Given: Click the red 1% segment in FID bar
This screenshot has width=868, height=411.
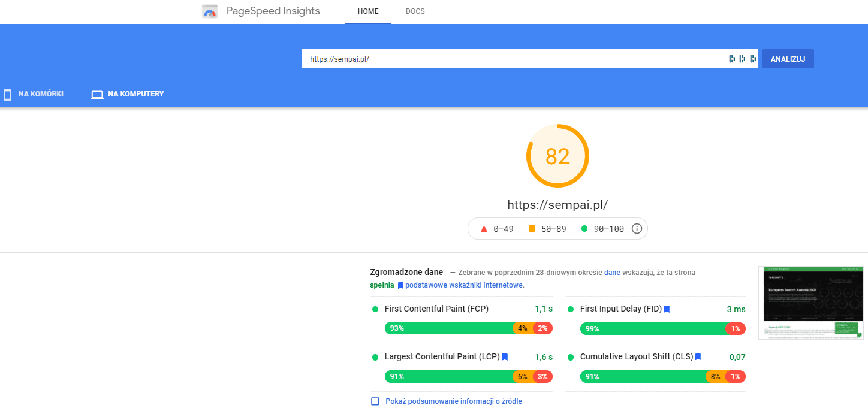Looking at the screenshot, I should (x=736, y=328).
